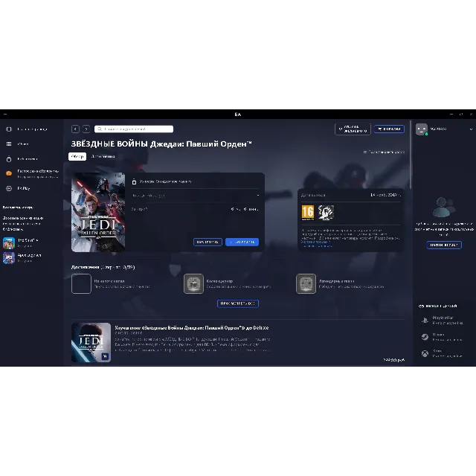Open the Home page icon in sidebar
This screenshot has width=476, height=476.
pyautogui.click(x=9, y=129)
